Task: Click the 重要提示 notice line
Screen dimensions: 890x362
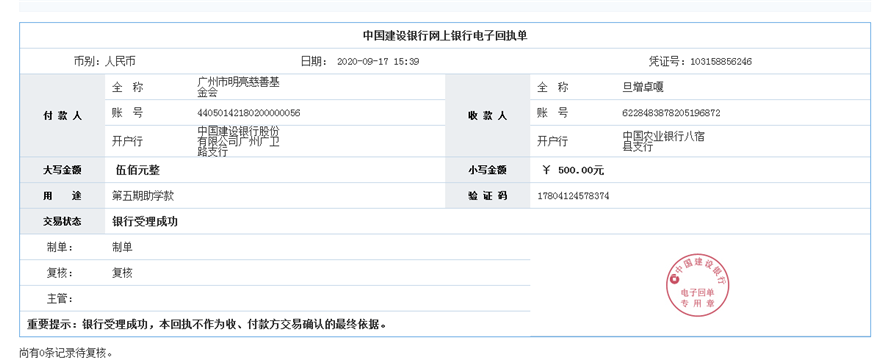Action: 208,325
